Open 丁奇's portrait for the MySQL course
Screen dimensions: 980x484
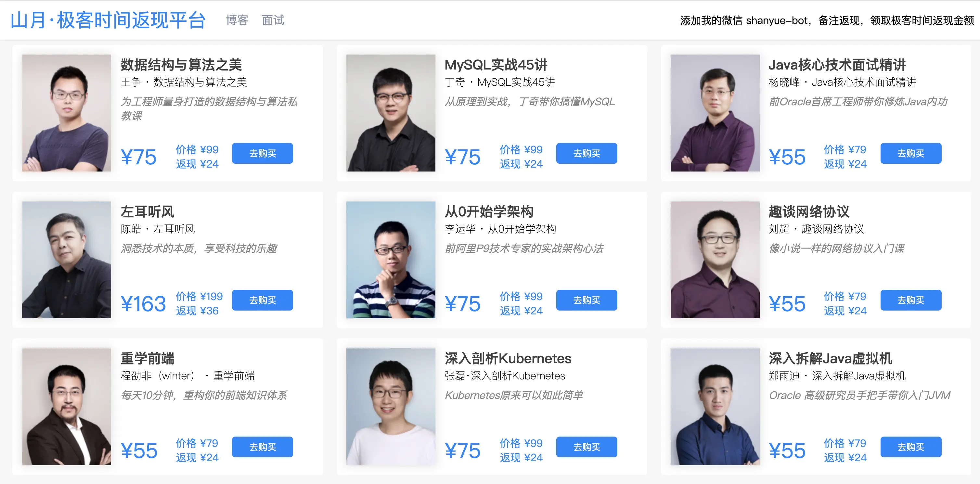391,113
